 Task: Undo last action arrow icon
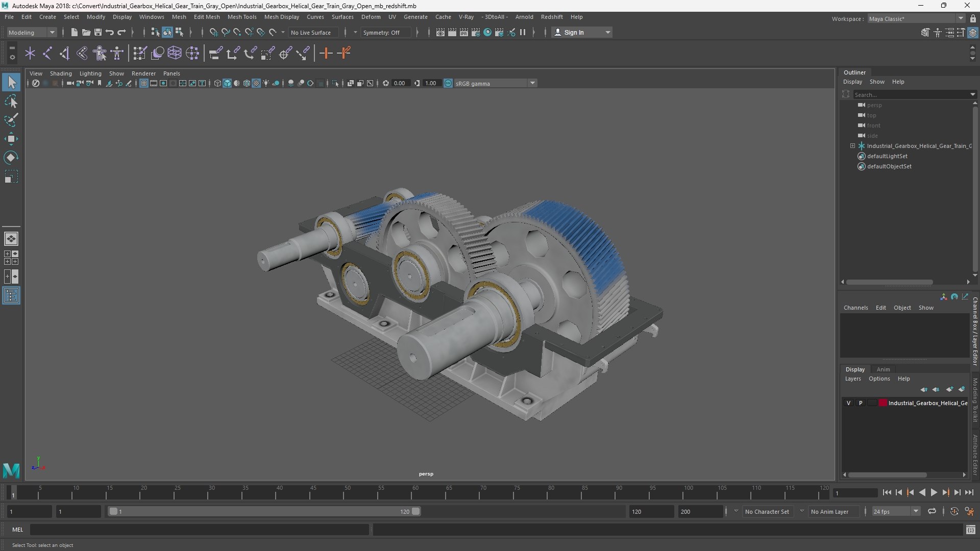tap(110, 32)
